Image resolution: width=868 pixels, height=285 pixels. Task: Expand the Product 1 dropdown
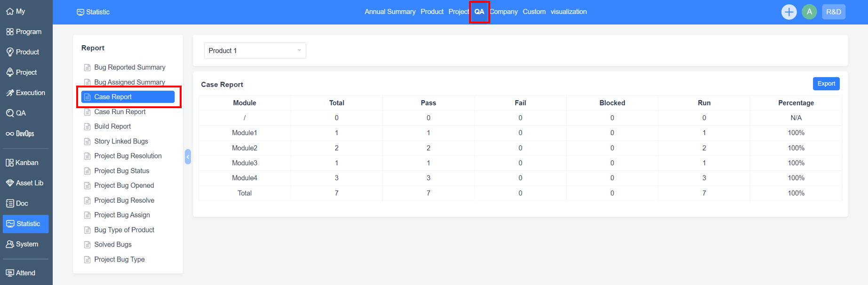pos(255,51)
